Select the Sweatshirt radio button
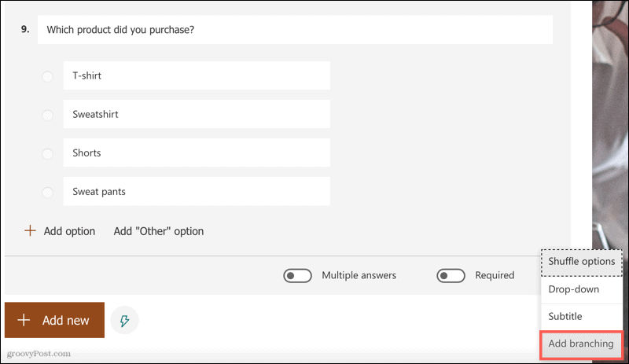 [47, 115]
